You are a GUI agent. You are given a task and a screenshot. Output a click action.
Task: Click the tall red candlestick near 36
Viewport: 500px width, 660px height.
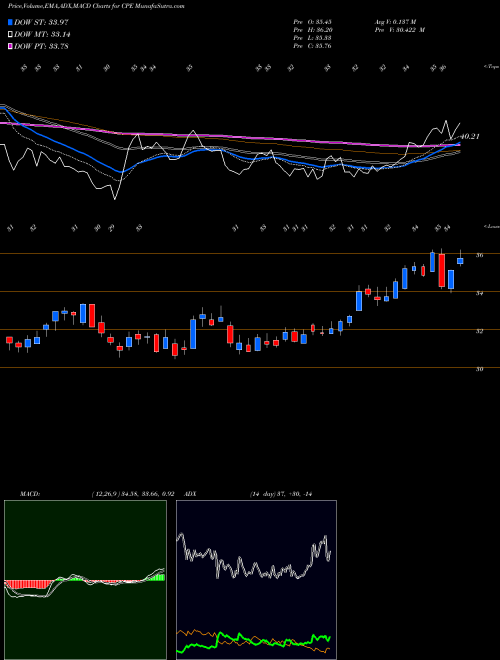point(441,270)
